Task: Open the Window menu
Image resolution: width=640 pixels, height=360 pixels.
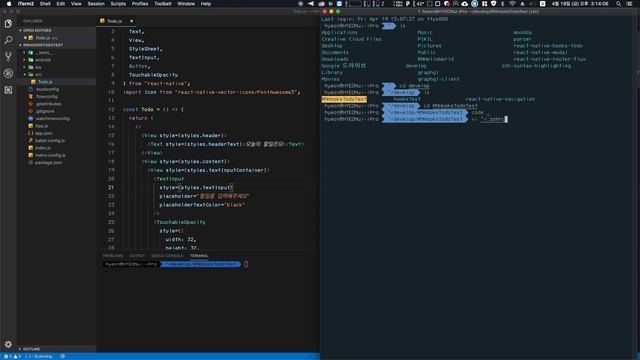Action: coord(186,4)
